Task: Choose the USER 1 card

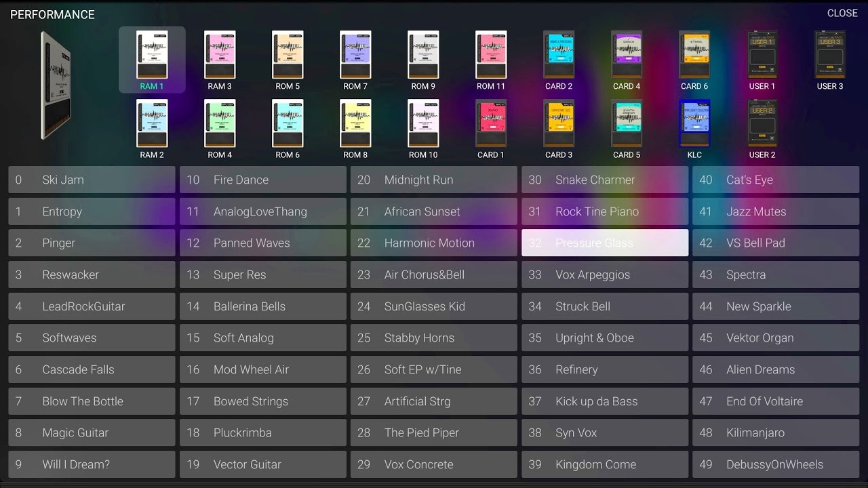Action: coord(762,55)
